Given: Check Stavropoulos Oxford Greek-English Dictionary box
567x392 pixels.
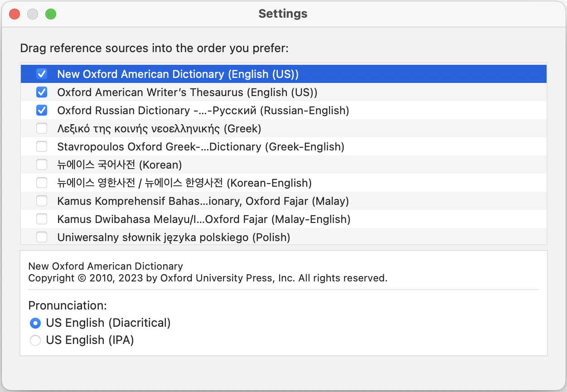Looking at the screenshot, I should tap(42, 146).
